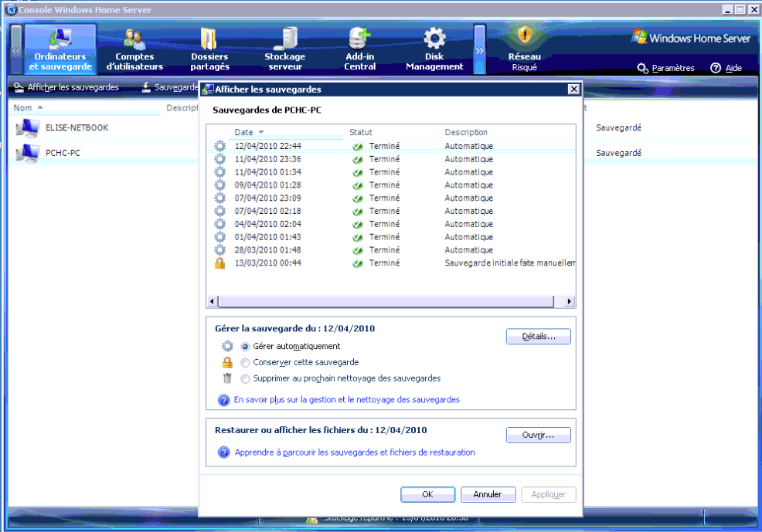The height and width of the screenshot is (532, 762).
Task: Switch to Disk Management tab
Action: point(434,49)
